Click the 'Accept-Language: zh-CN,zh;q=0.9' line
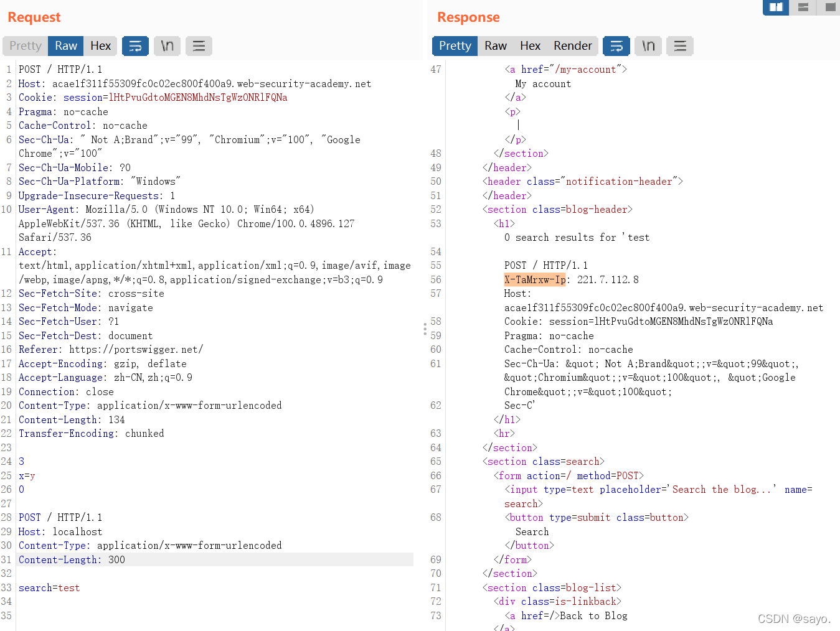Image resolution: width=840 pixels, height=631 pixels. pyautogui.click(x=105, y=377)
